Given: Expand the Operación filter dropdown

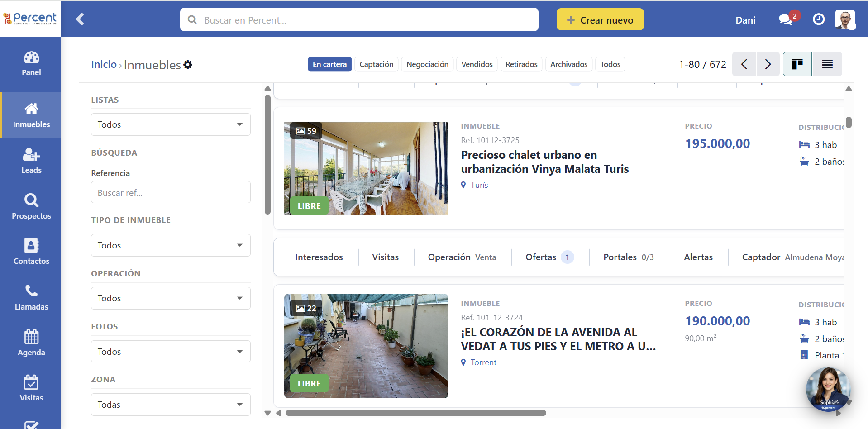Looking at the screenshot, I should [x=171, y=298].
